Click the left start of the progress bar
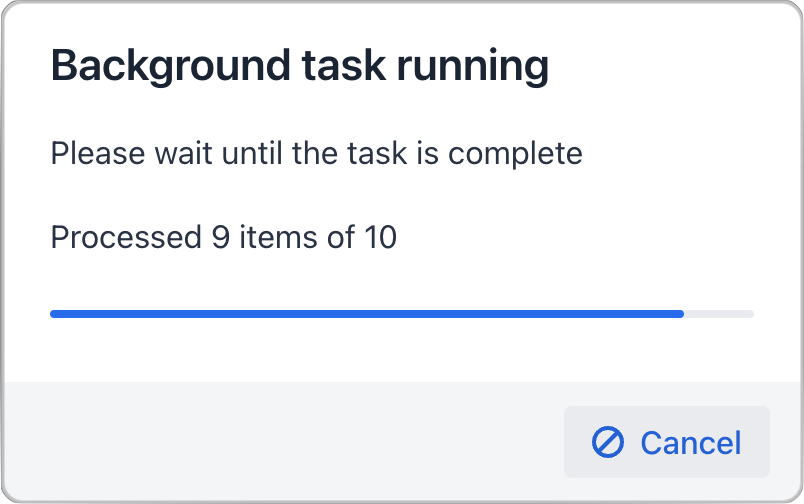 click(x=56, y=314)
